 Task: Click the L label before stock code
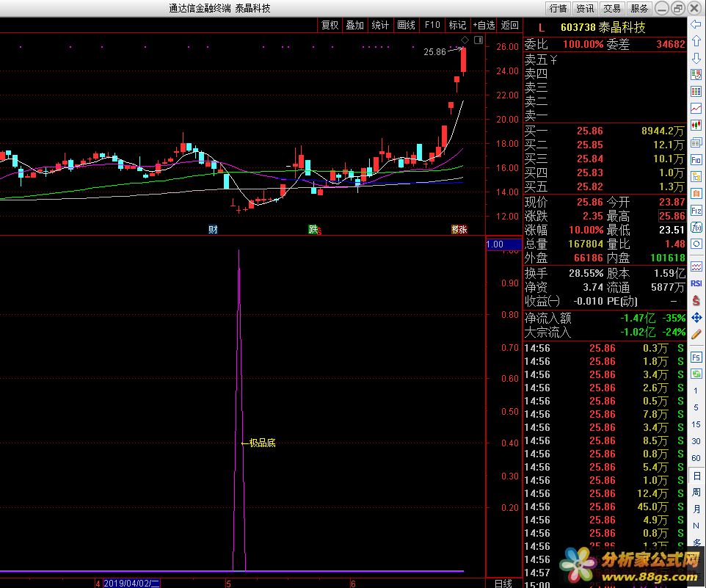coord(541,28)
